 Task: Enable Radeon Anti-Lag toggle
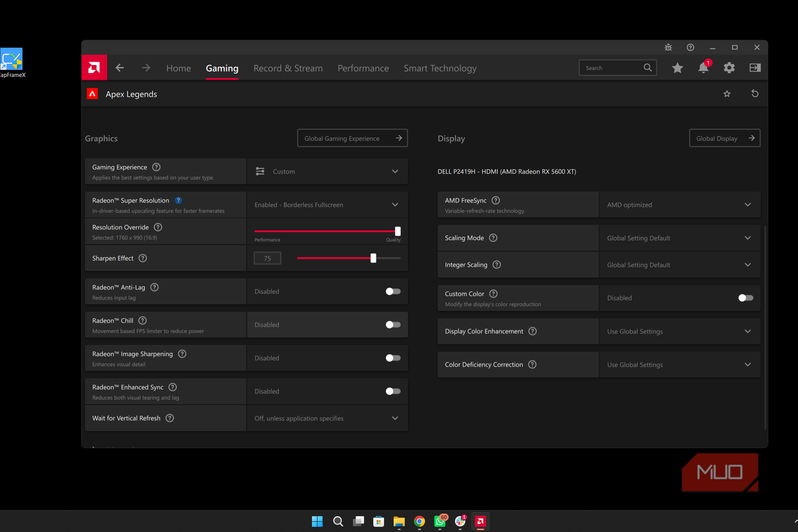393,291
